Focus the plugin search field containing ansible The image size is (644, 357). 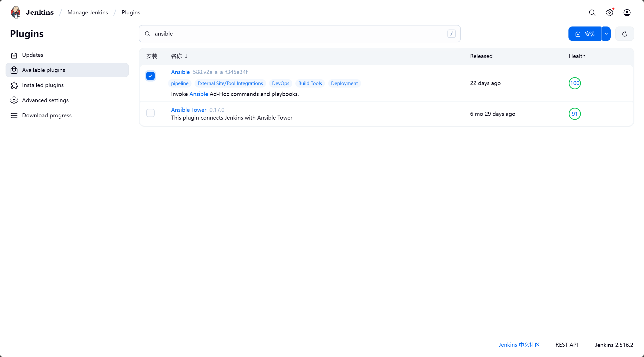(300, 34)
